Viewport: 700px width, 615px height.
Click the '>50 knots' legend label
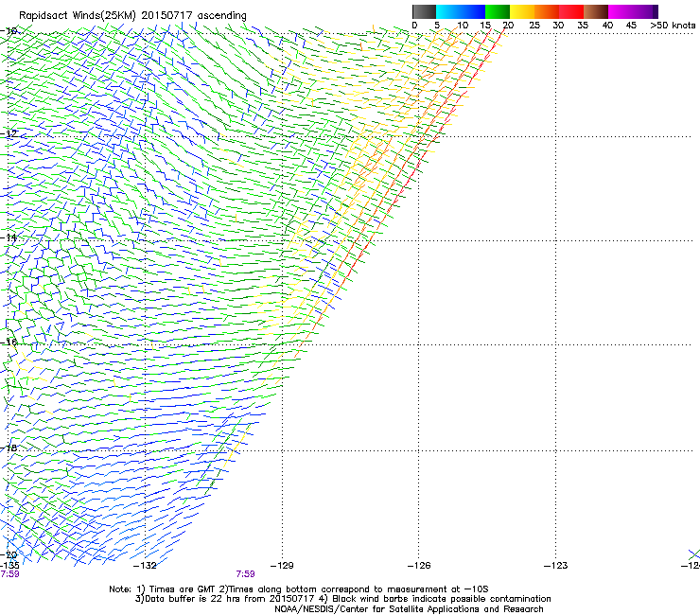(673, 26)
